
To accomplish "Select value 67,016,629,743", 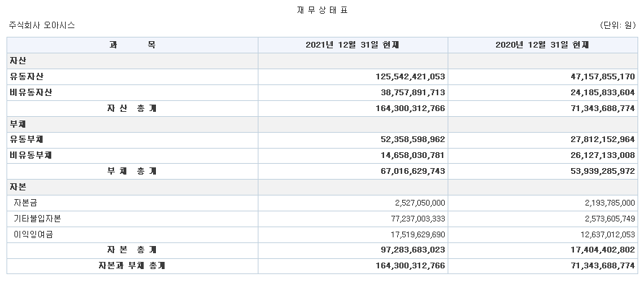I will click(x=413, y=171).
